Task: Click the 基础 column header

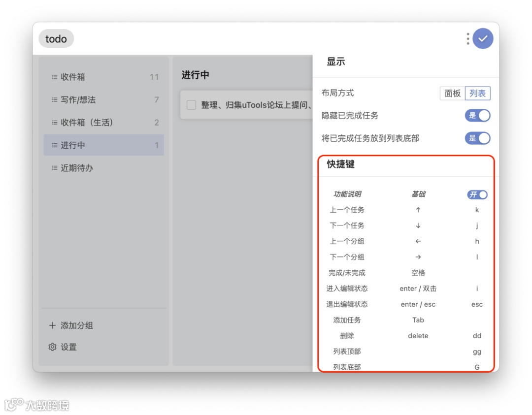Action: pos(418,194)
